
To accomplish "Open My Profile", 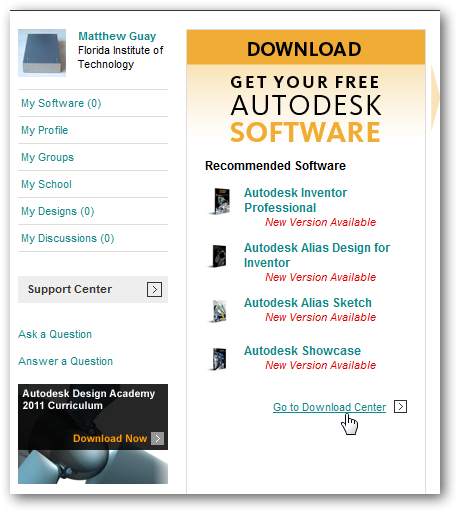I will [x=44, y=130].
